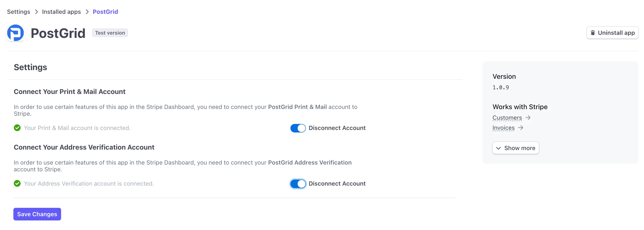Screen dimensions: 644x230
Task: Navigate to Installed apps breadcrumb
Action: click(x=62, y=12)
